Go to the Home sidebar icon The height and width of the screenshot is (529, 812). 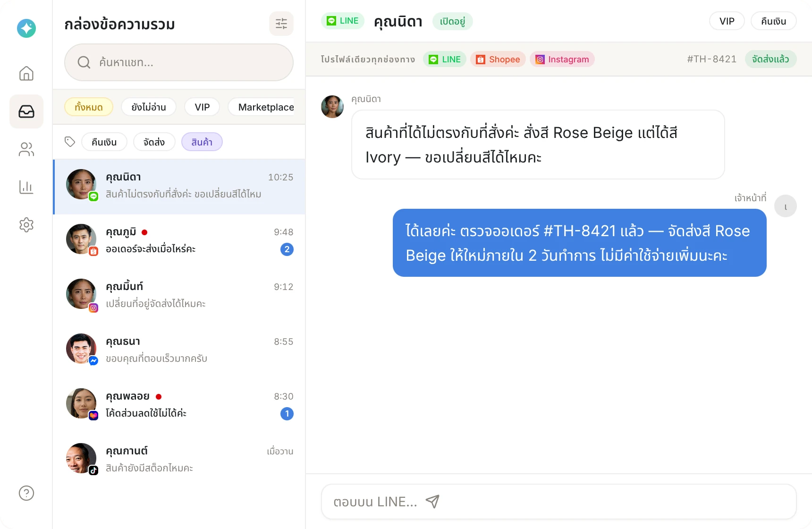pyautogui.click(x=26, y=73)
